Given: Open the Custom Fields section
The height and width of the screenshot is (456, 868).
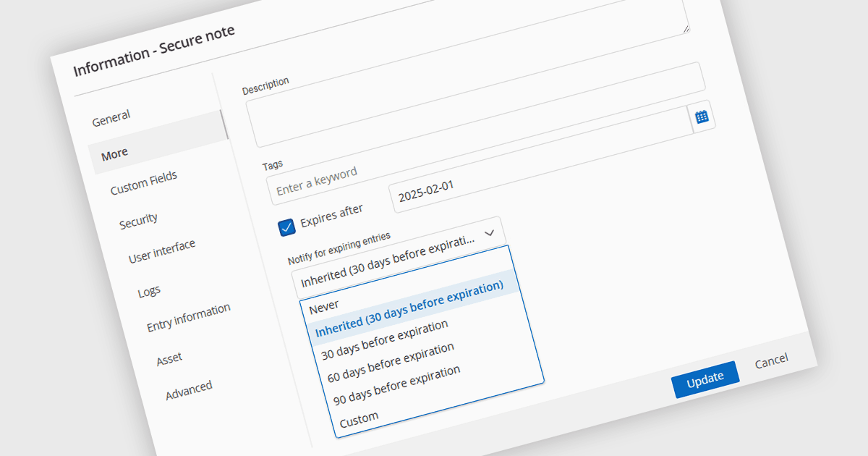Looking at the screenshot, I should [144, 183].
